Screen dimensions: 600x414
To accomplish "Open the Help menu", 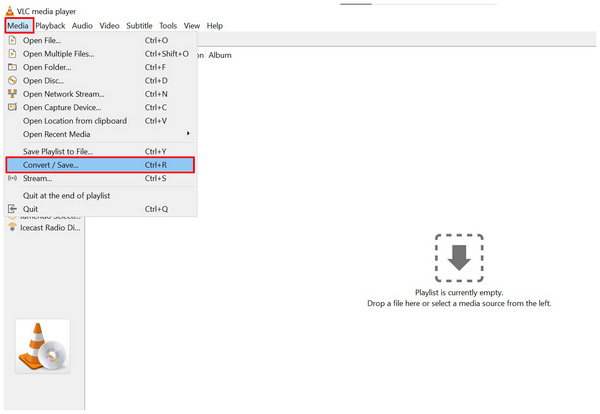I will click(x=215, y=26).
